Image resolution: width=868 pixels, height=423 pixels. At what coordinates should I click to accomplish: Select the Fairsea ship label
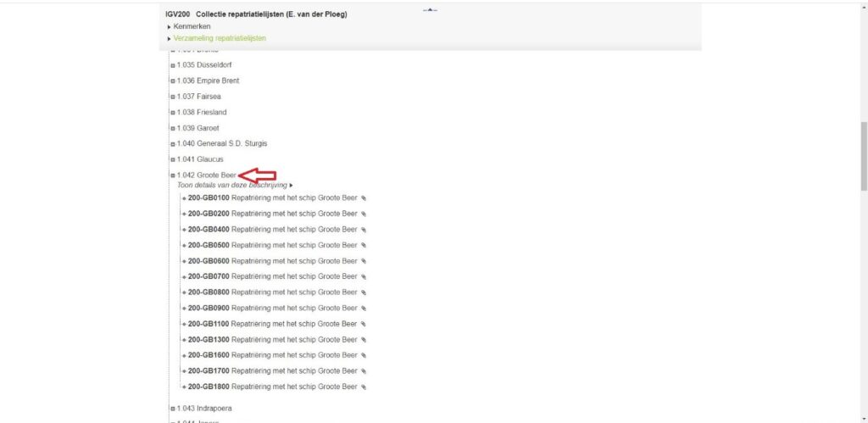tap(209, 97)
